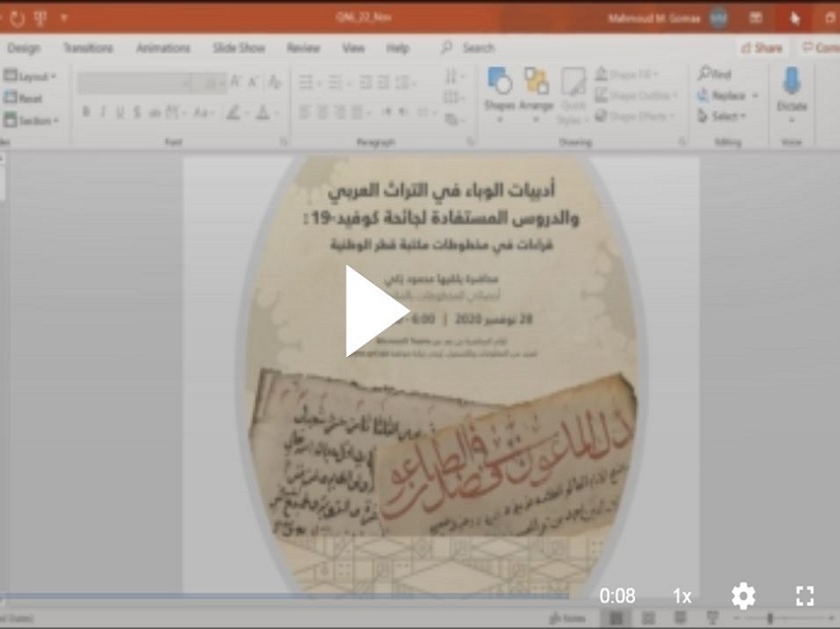This screenshot has height=629, width=840.
Task: Expand the Layout dropdown
Action: 30,76
